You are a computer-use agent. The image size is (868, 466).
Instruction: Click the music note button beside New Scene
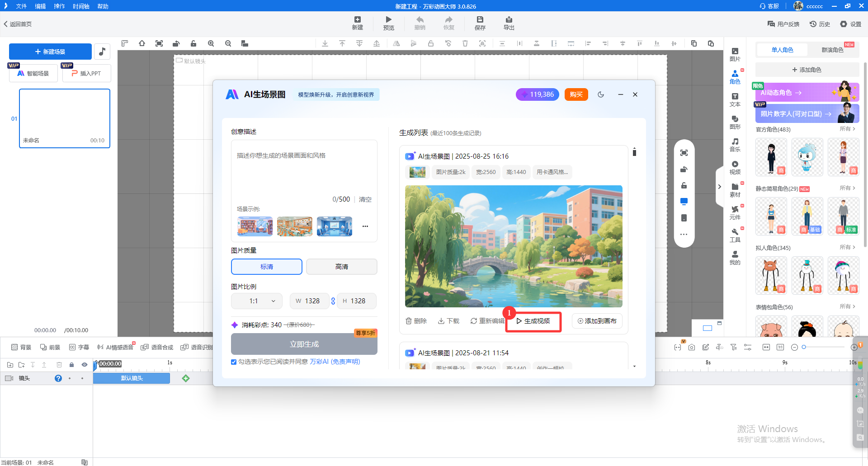tap(102, 52)
